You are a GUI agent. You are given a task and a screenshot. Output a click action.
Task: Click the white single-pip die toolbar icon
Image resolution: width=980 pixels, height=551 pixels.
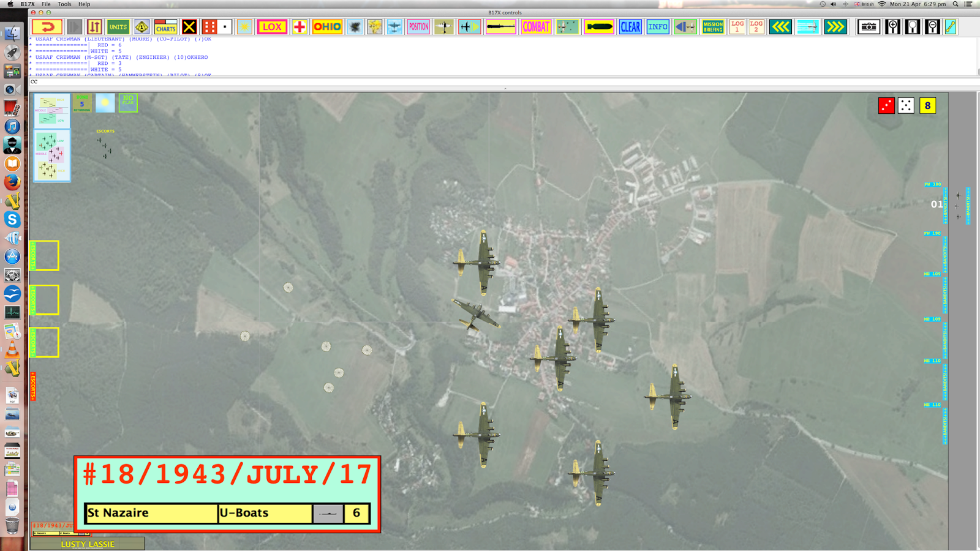click(x=225, y=27)
